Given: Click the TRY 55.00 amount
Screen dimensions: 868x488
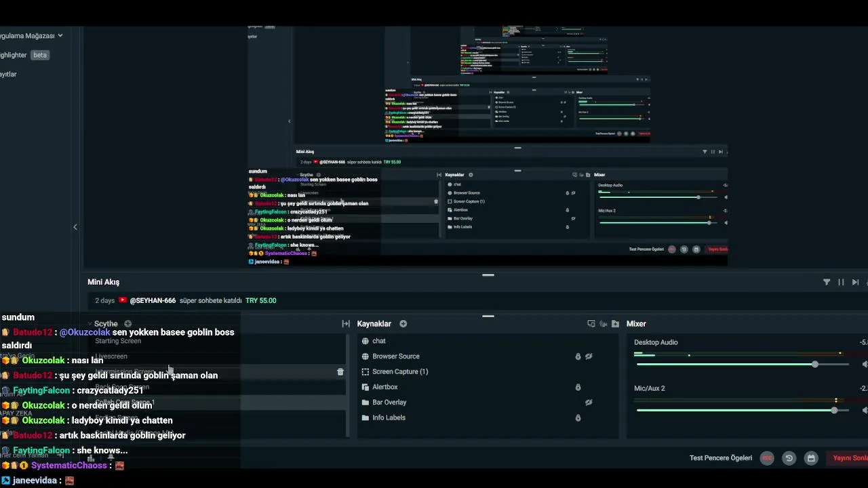Looking at the screenshot, I should click(261, 300).
